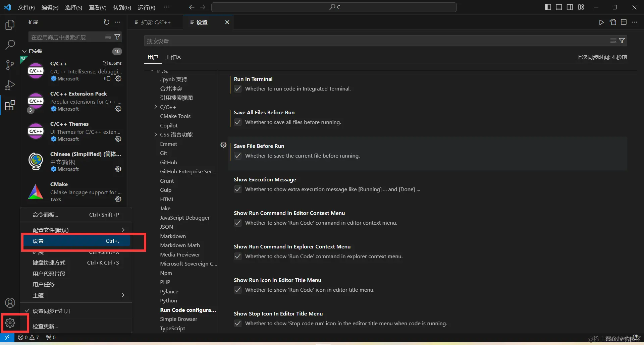Click the remote window status bar icon
The width and height of the screenshot is (644, 345).
point(7,337)
